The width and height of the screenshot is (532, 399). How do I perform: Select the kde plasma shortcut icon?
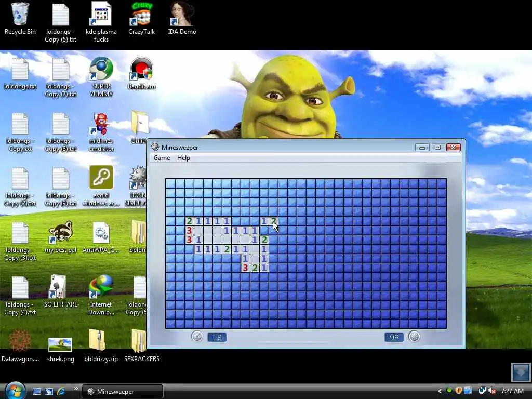coord(101,22)
